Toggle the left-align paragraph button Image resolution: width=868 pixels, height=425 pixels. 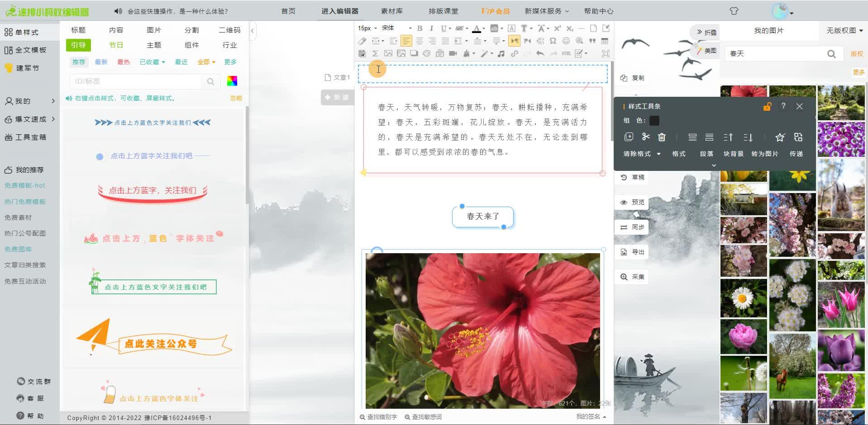[406, 41]
